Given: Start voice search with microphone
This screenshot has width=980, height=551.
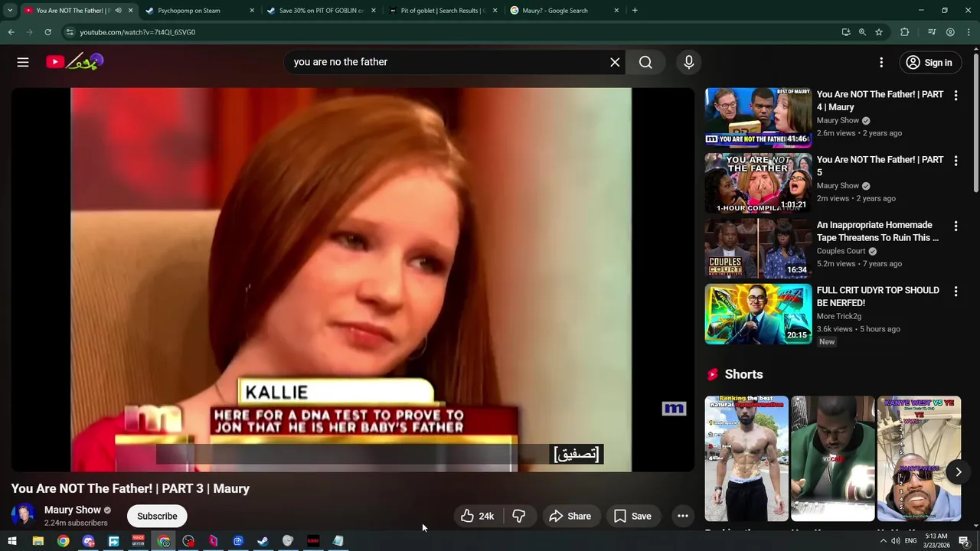Looking at the screenshot, I should click(x=689, y=62).
